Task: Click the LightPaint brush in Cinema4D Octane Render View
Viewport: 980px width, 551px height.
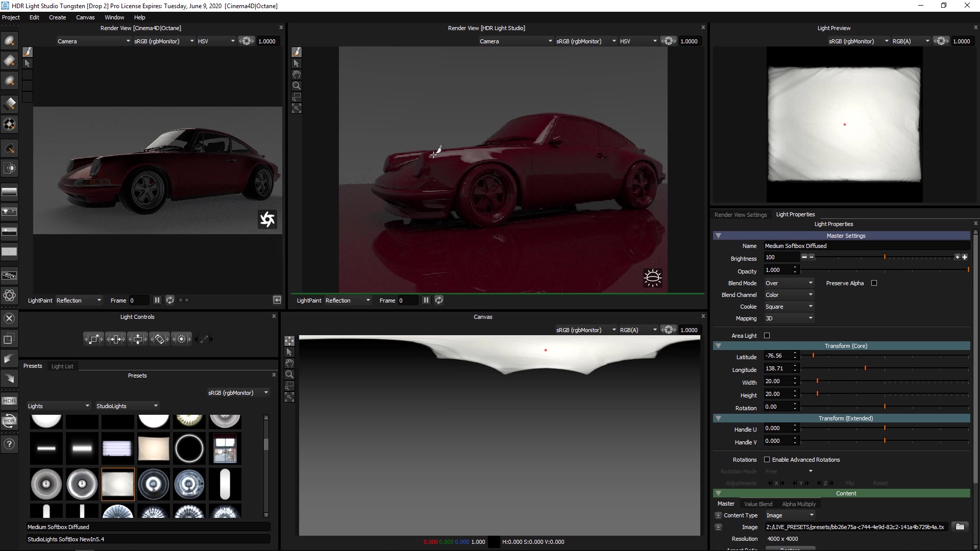Action: (x=28, y=52)
